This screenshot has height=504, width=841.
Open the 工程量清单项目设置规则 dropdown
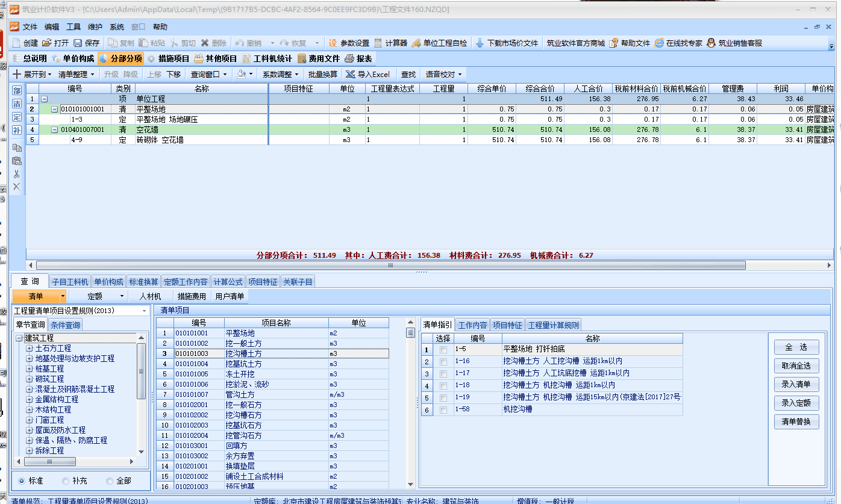144,311
